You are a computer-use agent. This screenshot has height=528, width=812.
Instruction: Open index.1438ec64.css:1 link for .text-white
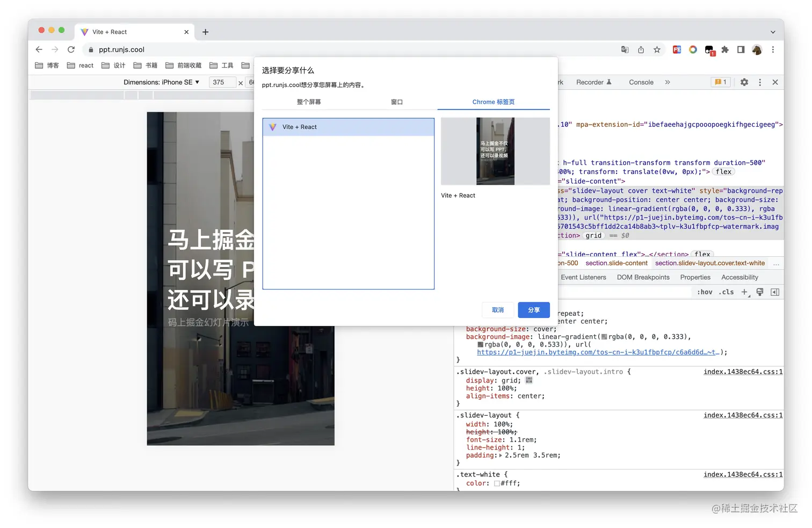[743, 474]
